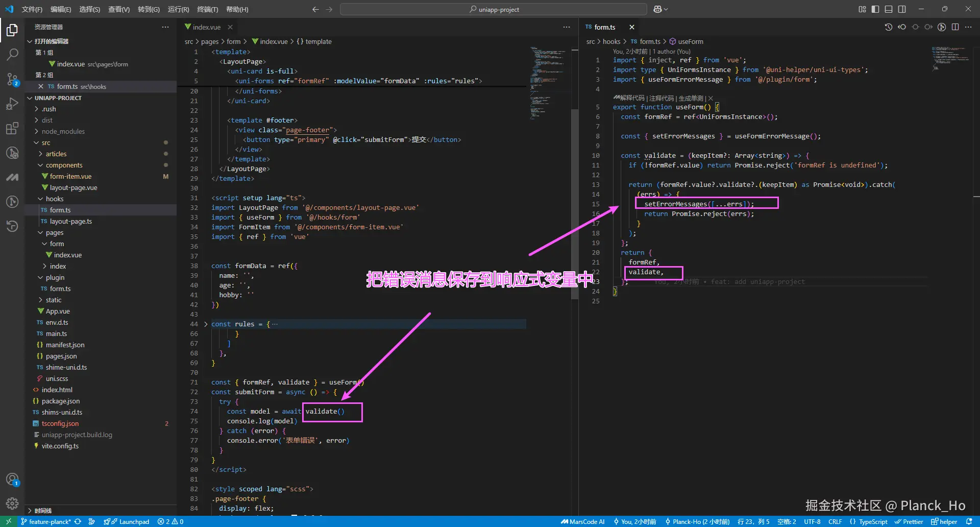The image size is (980, 527).
Task: Switch to the index.vue tab
Action: 206,27
